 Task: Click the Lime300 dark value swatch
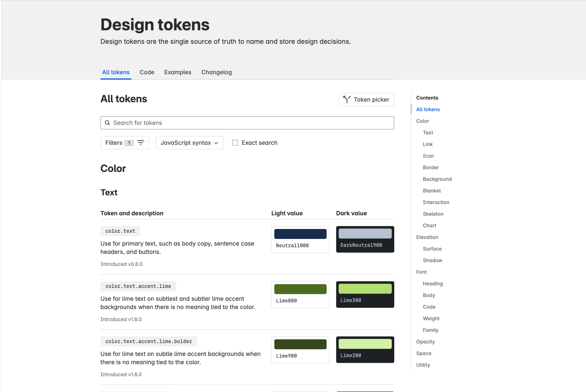pyautogui.click(x=365, y=289)
